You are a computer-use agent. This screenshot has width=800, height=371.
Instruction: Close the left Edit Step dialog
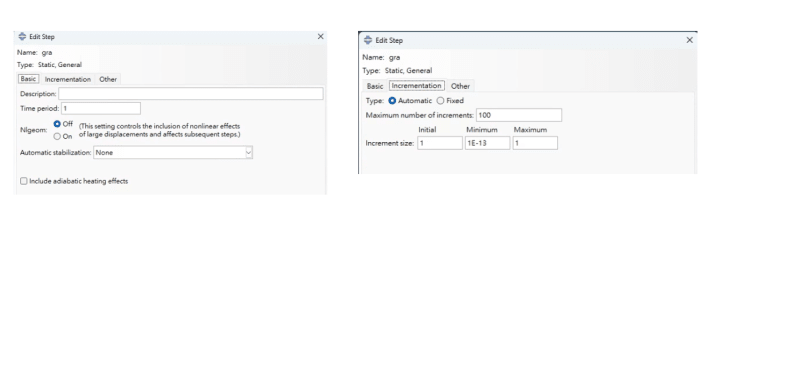320,37
